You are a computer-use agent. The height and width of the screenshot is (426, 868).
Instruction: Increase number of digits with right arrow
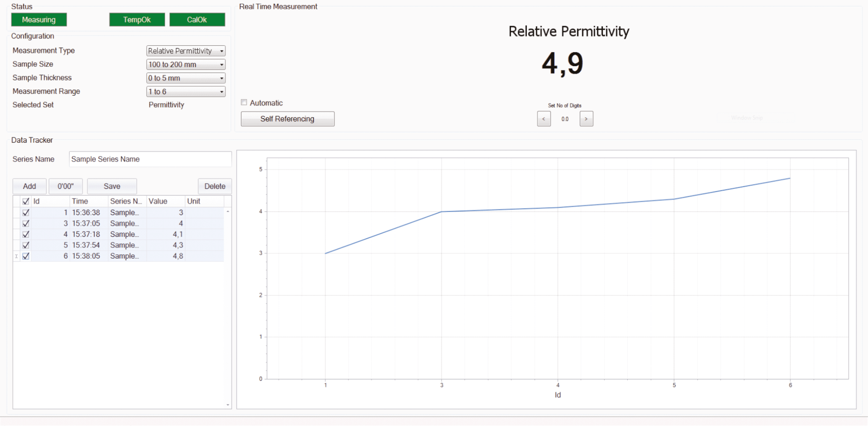(586, 119)
